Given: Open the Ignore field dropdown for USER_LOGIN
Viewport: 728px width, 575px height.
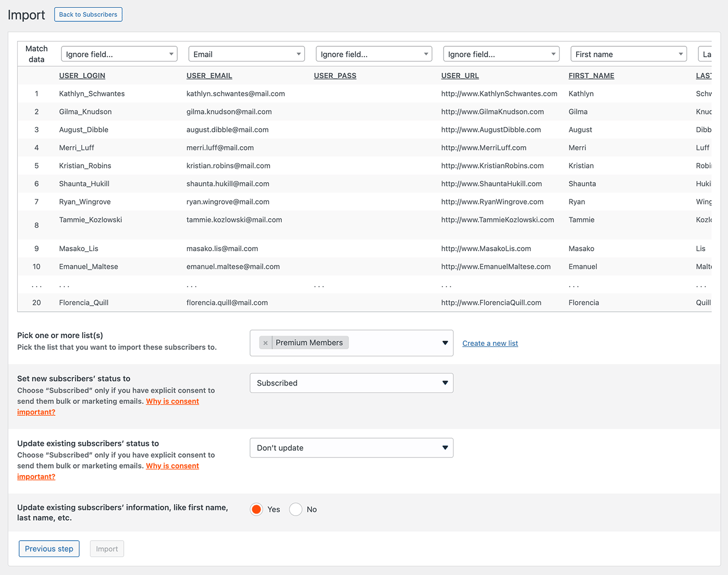Looking at the screenshot, I should 171,54.
